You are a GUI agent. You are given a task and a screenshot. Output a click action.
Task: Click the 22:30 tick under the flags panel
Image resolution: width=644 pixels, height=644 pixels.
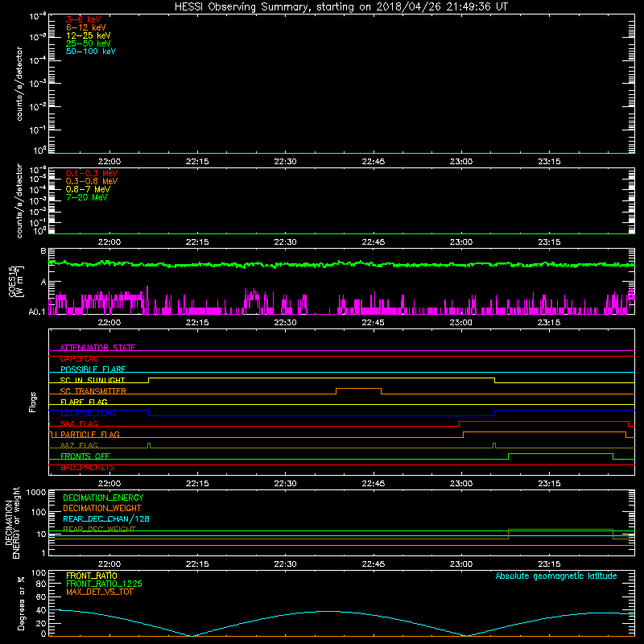coord(285,484)
